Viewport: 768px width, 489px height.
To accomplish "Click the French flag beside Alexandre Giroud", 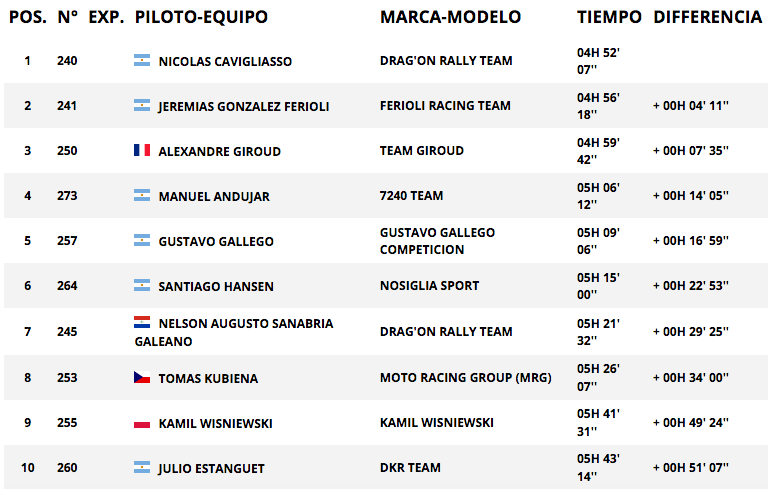I will coord(142,150).
